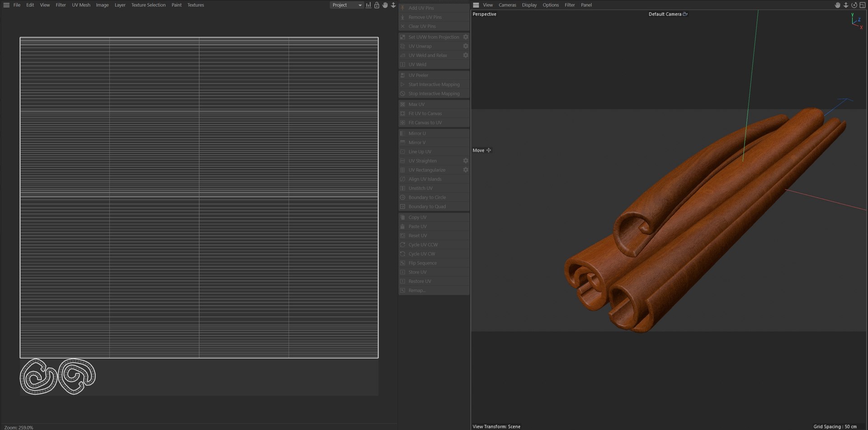868x430 pixels.
Task: Click the Reset UV icon
Action: coord(402,236)
